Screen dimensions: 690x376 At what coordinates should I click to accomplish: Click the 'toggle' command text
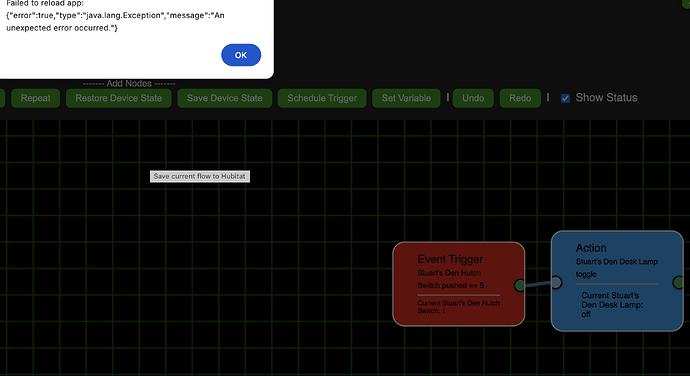pyautogui.click(x=586, y=274)
